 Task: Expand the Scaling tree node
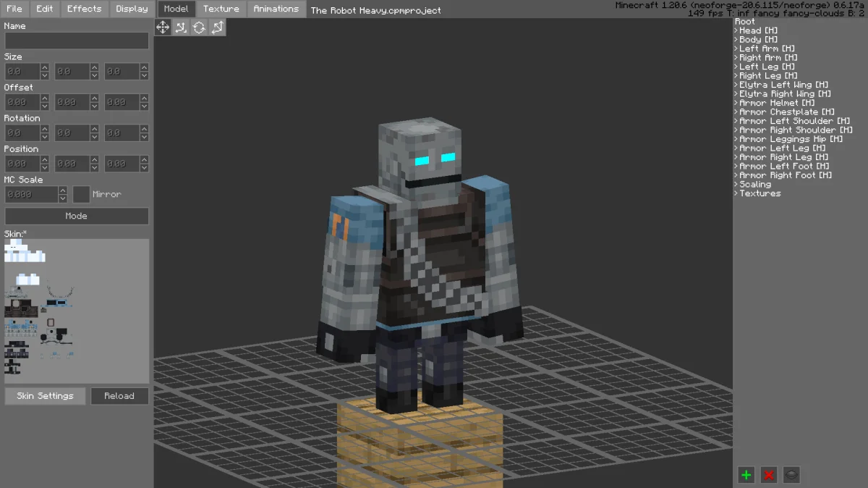click(736, 185)
